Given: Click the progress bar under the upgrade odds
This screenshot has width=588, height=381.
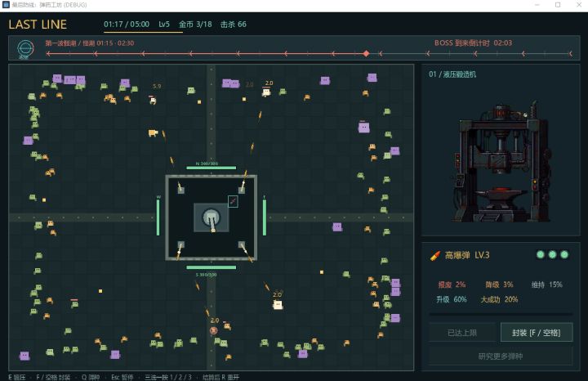Looking at the screenshot, I should click(x=501, y=314).
